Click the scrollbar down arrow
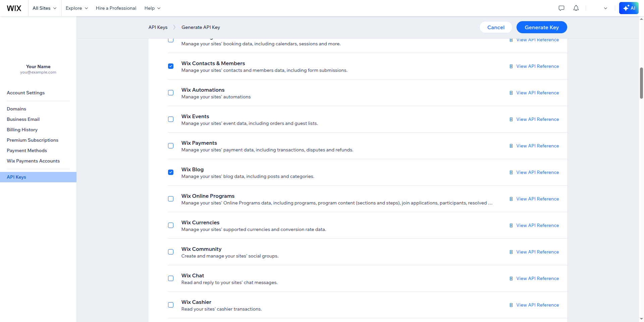 tap(641, 319)
